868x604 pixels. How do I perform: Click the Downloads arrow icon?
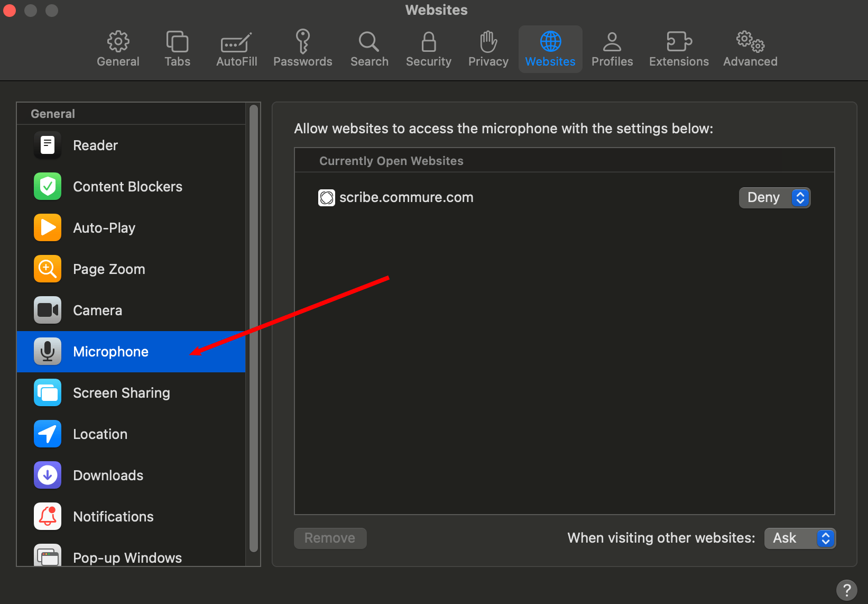48,475
